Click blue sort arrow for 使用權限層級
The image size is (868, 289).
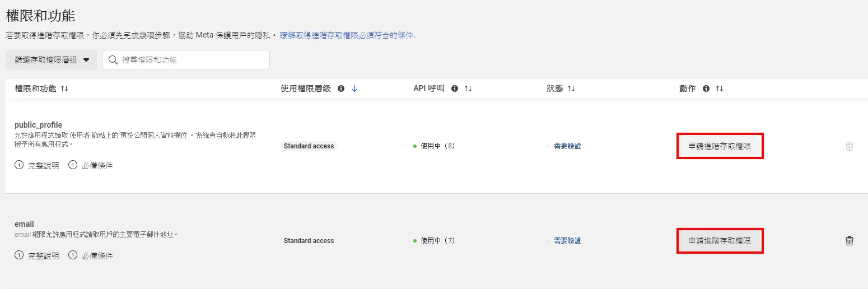(354, 88)
